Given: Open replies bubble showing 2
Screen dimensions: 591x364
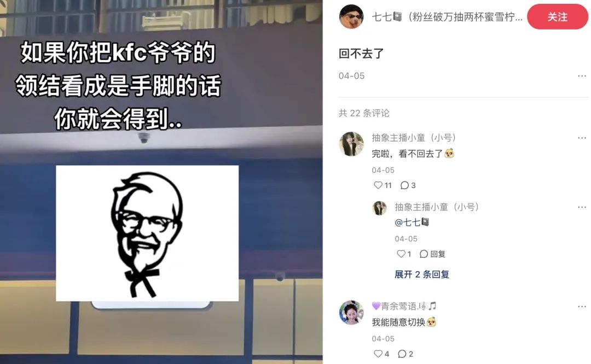Looking at the screenshot, I should pos(405,354).
